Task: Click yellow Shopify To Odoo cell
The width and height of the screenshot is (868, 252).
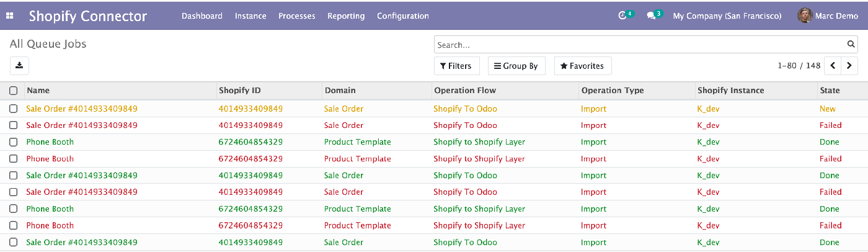Action: [x=465, y=109]
